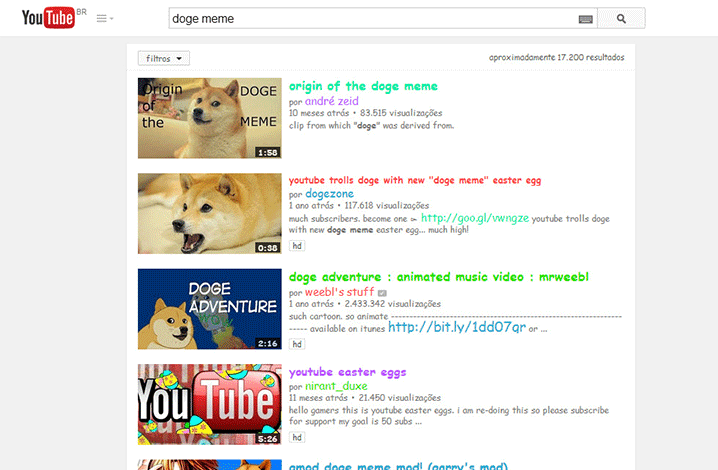718x470 pixels.
Task: Follow the goo.gl/vwngze link
Action: pos(475,218)
